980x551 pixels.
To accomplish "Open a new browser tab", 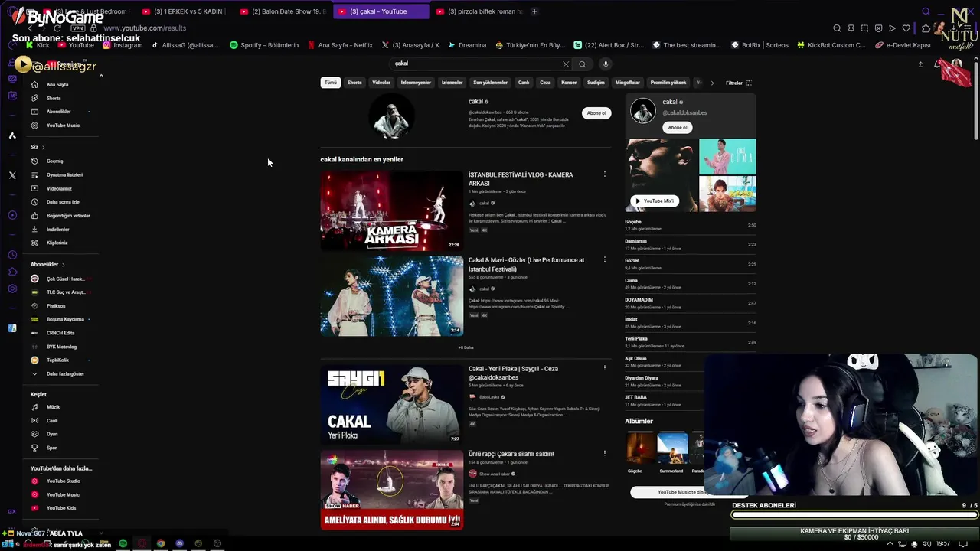I will (x=534, y=11).
